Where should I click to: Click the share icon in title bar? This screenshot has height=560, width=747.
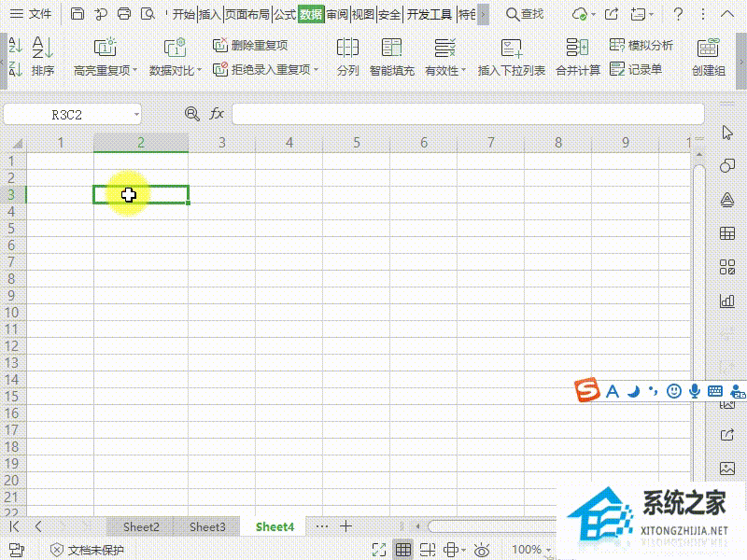point(612,14)
